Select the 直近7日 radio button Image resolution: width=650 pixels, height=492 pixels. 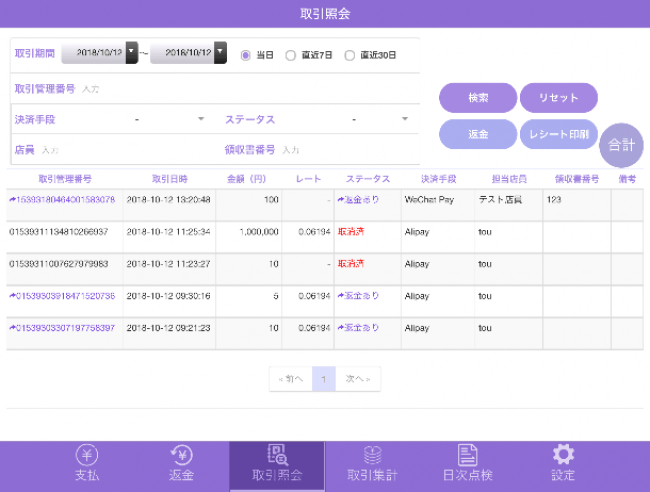(291, 55)
